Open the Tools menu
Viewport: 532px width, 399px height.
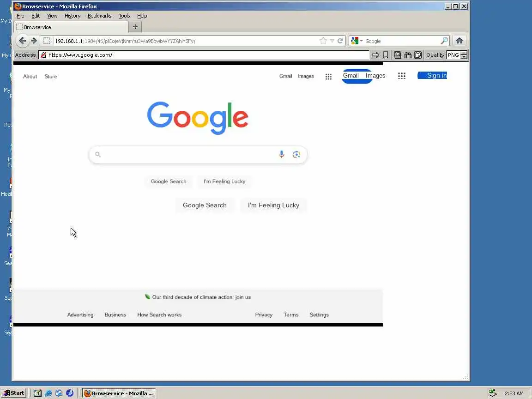[124, 16]
